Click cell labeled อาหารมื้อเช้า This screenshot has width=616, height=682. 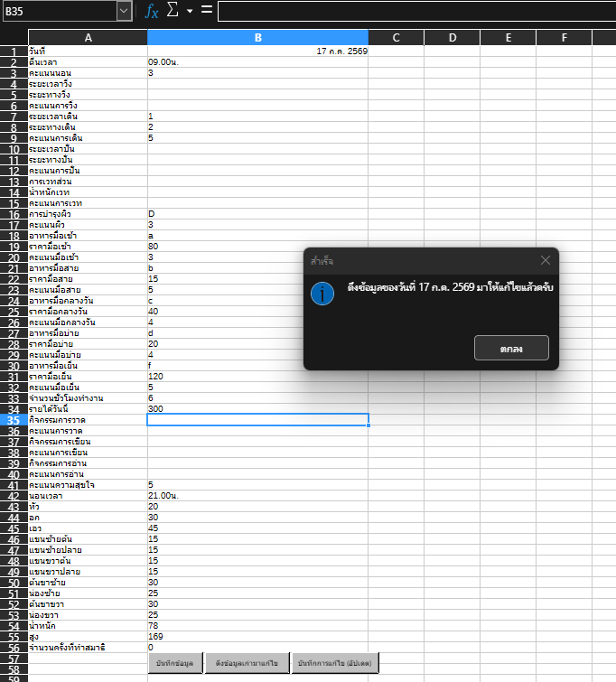pos(88,236)
